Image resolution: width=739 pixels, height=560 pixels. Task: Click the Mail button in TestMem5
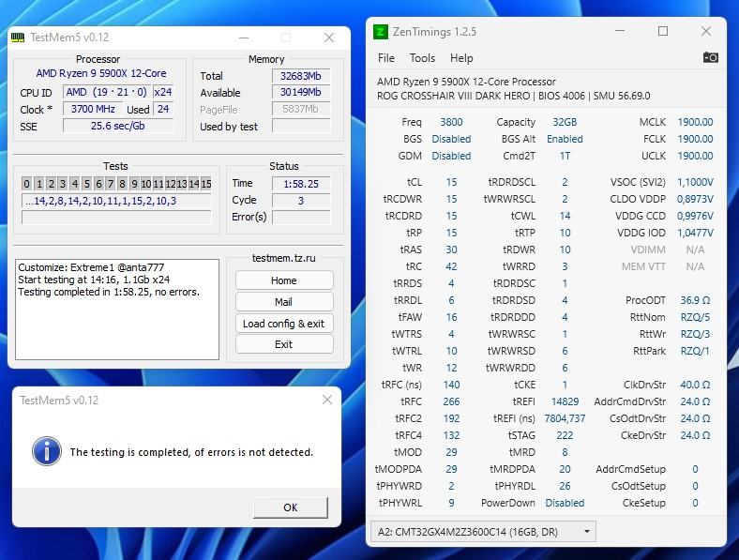[284, 302]
